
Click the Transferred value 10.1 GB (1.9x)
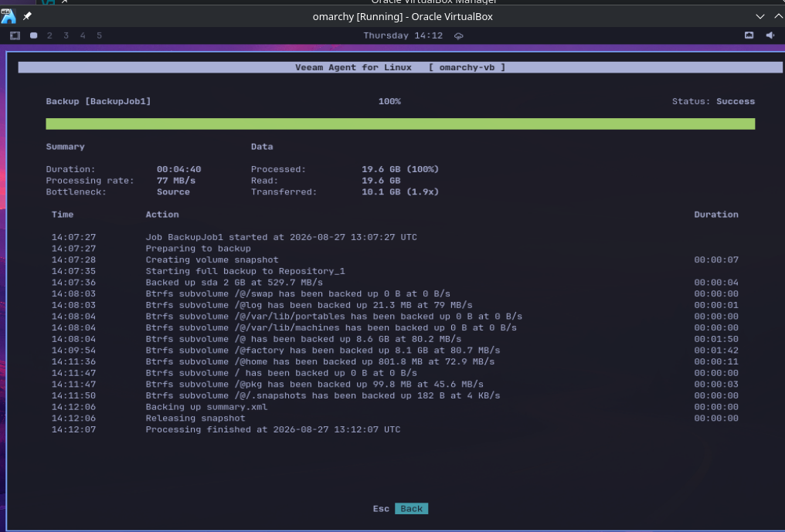[x=400, y=191]
